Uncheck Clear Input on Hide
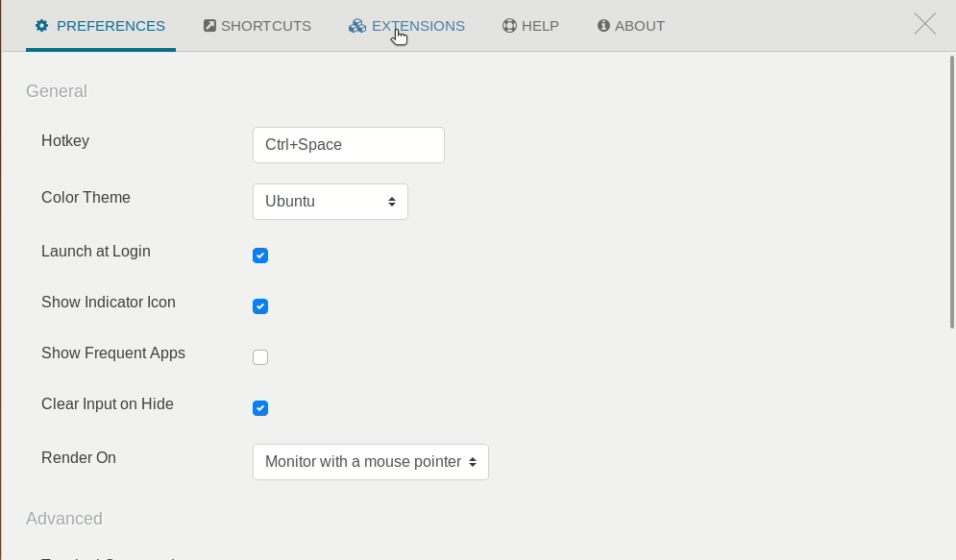 click(260, 408)
